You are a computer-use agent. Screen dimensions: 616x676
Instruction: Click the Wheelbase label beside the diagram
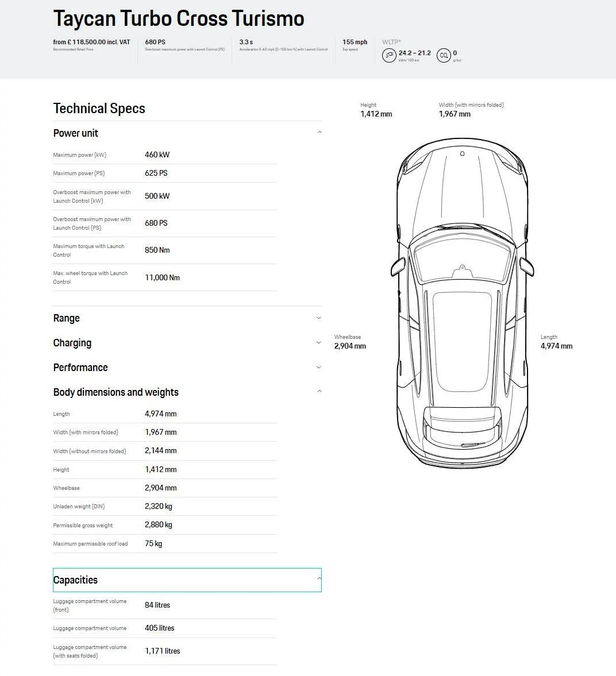347,337
